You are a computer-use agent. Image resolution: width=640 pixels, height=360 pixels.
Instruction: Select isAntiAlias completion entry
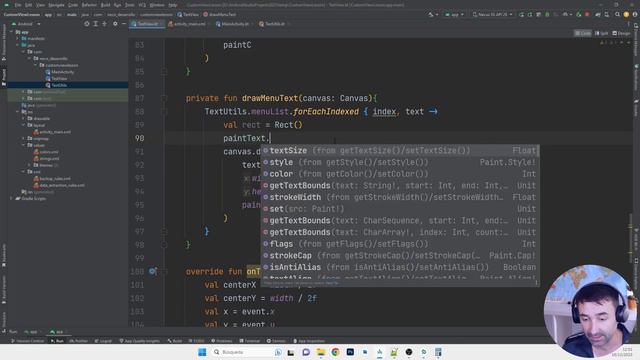click(400, 267)
